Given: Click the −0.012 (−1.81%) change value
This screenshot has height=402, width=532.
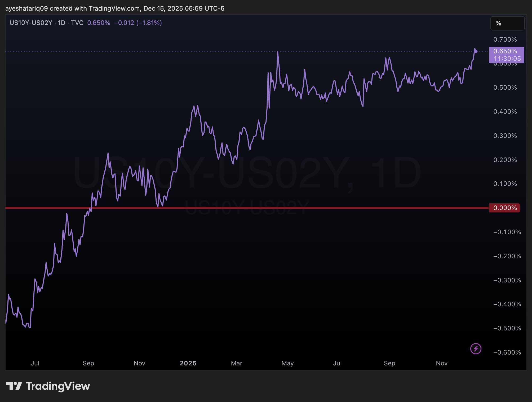Looking at the screenshot, I should tap(138, 23).
